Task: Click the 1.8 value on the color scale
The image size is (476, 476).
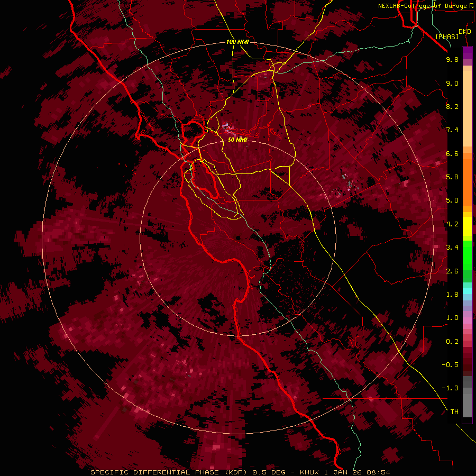Action: pyautogui.click(x=452, y=295)
